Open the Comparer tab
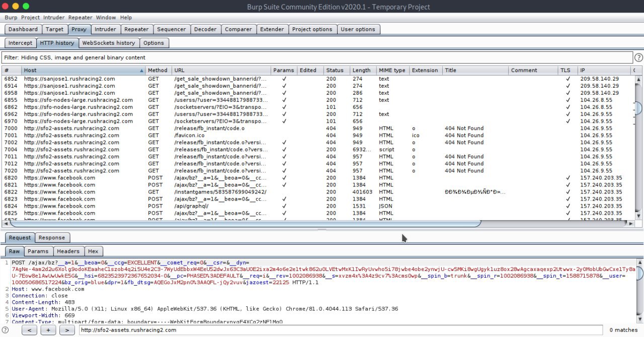 238,29
